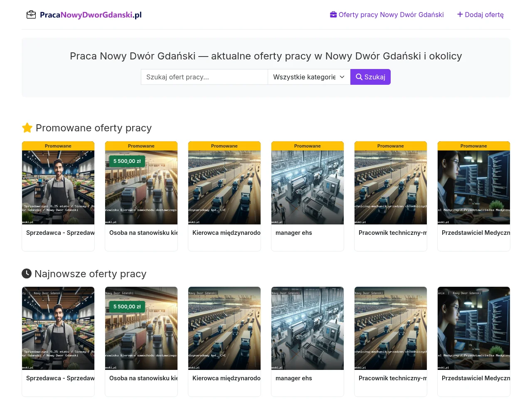The width and height of the screenshot is (532, 399).
Task: Click newest 'Sprzedawca - Sprzedaw' title
Action: 60,378
